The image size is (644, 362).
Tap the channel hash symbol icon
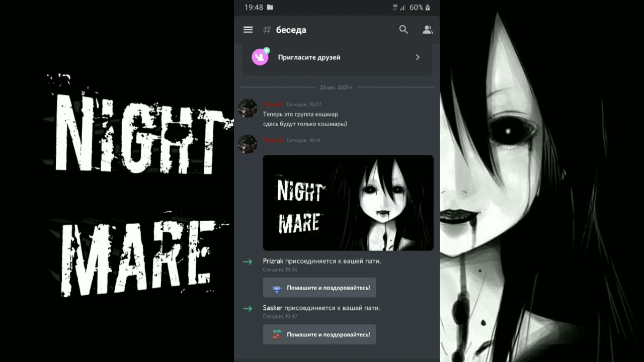(x=267, y=30)
